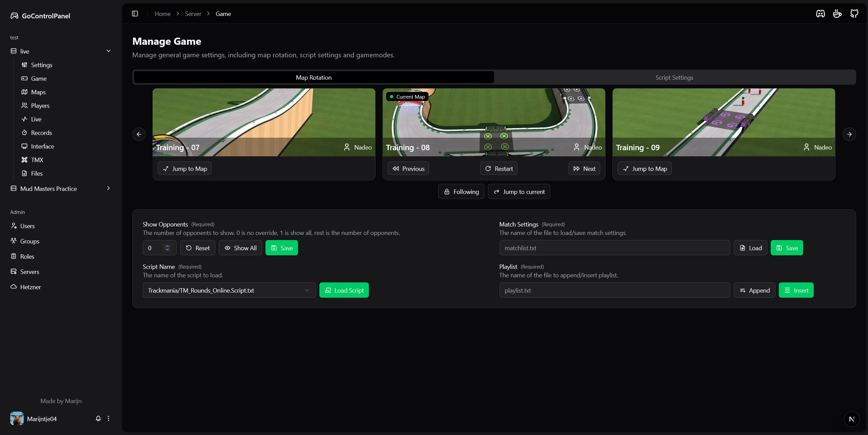This screenshot has width=868, height=435.
Task: Open the Discord icon link
Action: point(820,14)
